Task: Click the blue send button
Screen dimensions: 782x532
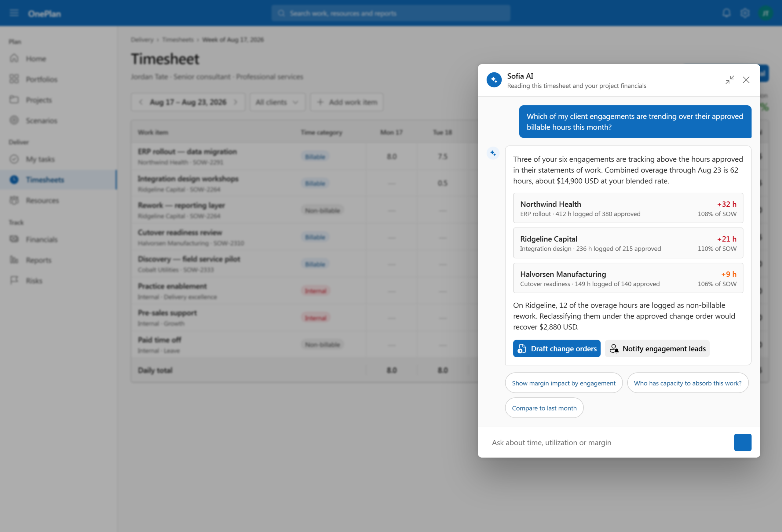Action: 743,443
